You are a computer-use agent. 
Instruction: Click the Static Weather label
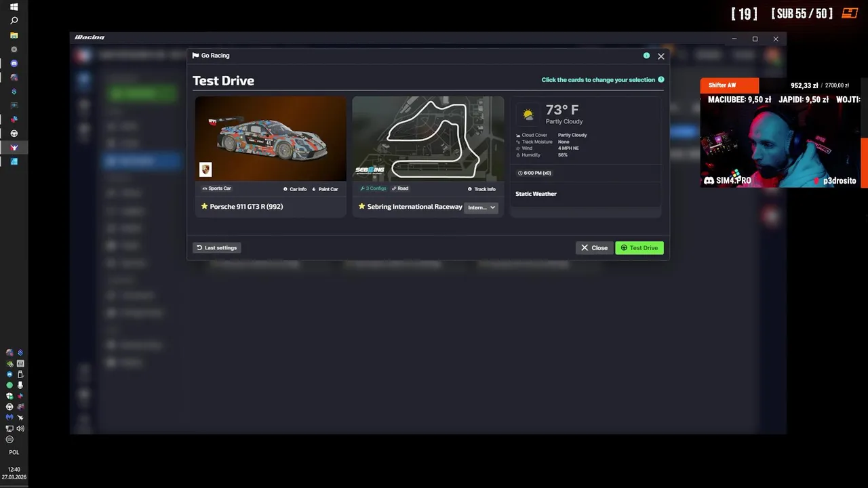coord(536,194)
